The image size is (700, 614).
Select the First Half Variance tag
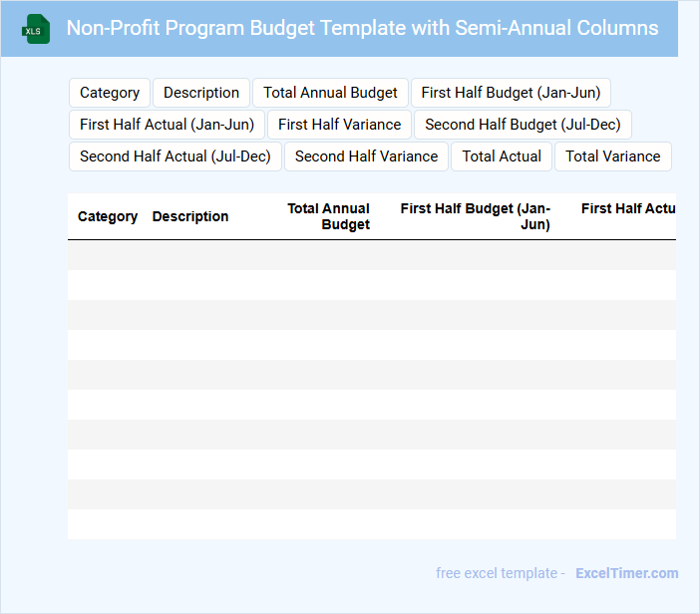339,125
